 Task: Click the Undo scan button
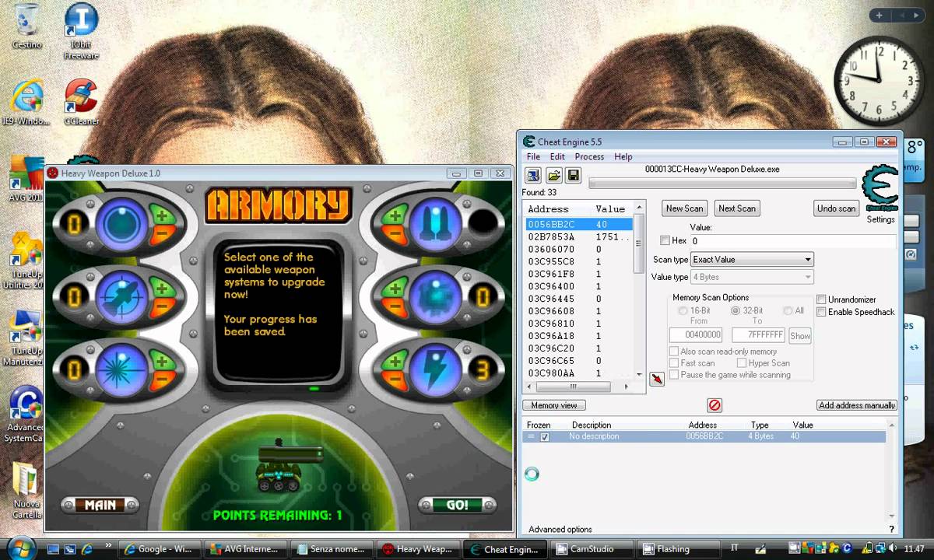(x=837, y=208)
